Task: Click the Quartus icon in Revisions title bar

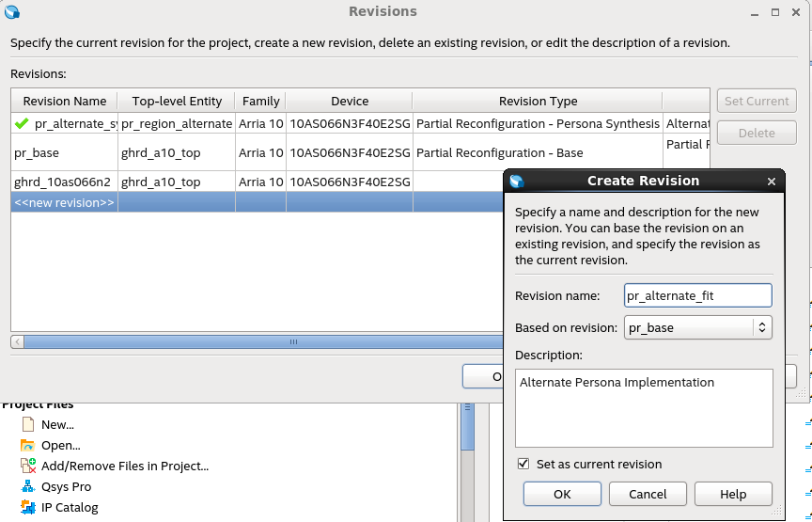Action: click(11, 12)
